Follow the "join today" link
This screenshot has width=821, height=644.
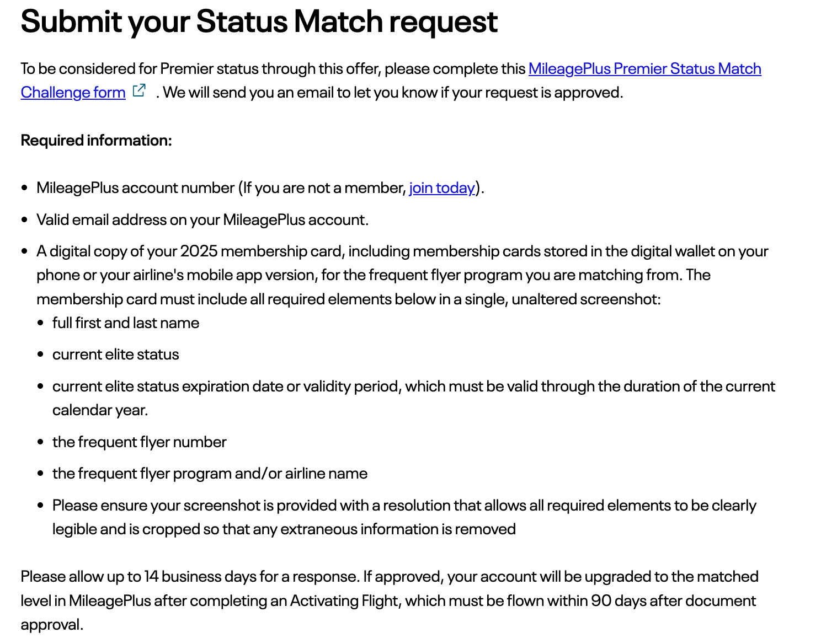(x=441, y=188)
